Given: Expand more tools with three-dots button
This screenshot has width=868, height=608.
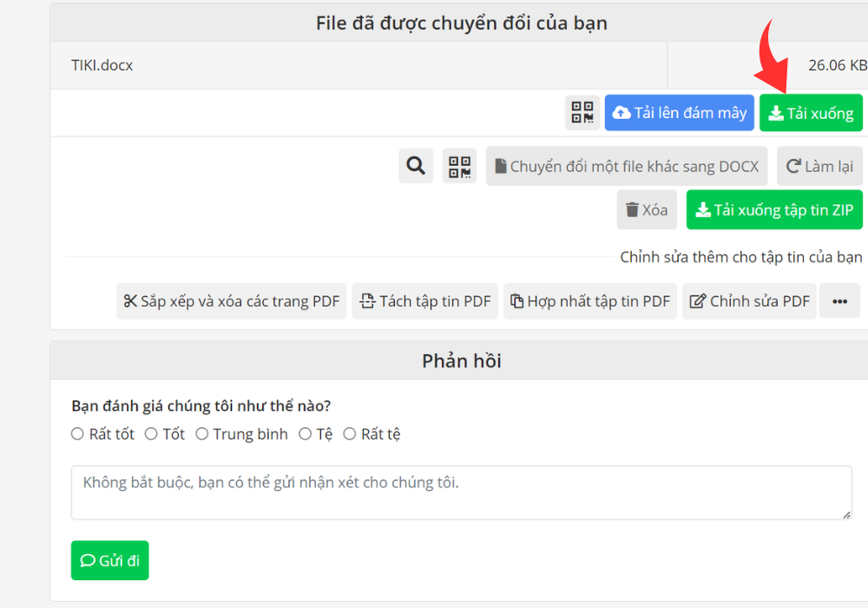Looking at the screenshot, I should point(839,301).
